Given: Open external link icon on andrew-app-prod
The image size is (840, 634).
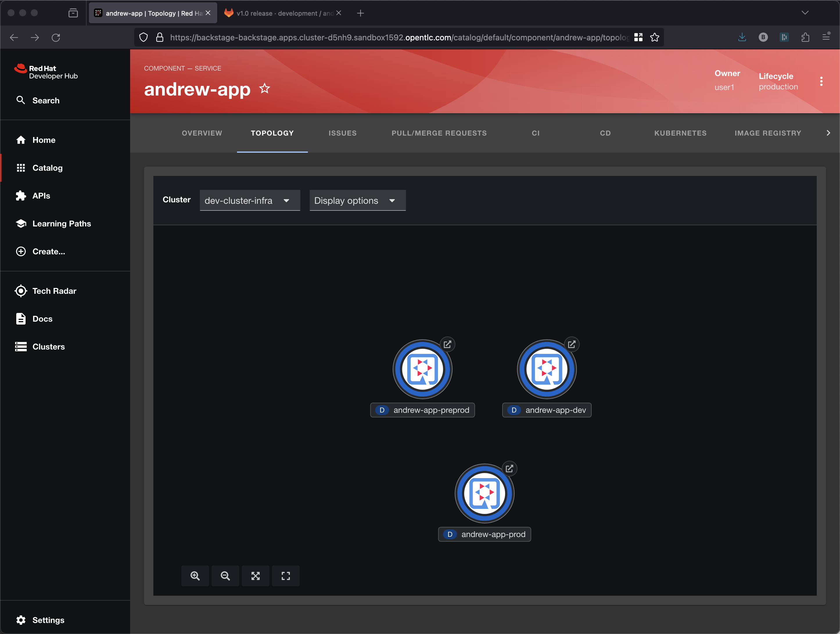Looking at the screenshot, I should pos(509,469).
